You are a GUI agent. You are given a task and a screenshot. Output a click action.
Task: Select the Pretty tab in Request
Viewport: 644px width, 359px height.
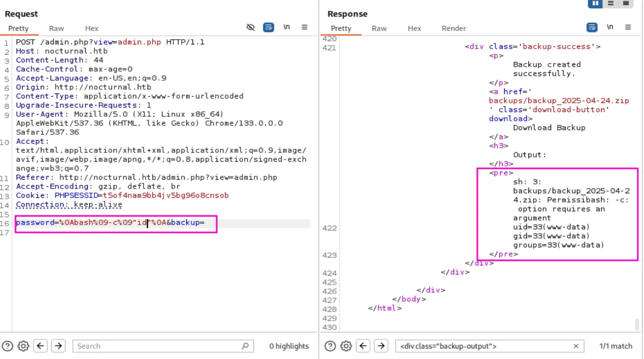pyautogui.click(x=19, y=28)
